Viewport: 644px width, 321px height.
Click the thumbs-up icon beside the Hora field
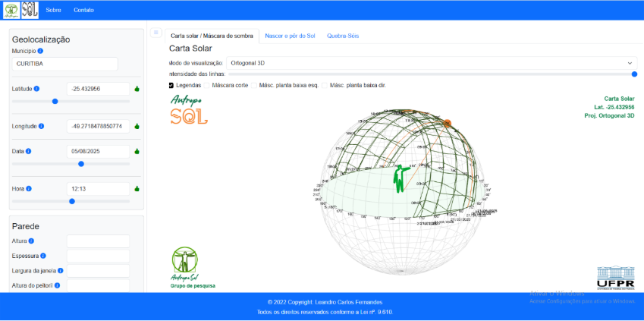(x=137, y=188)
